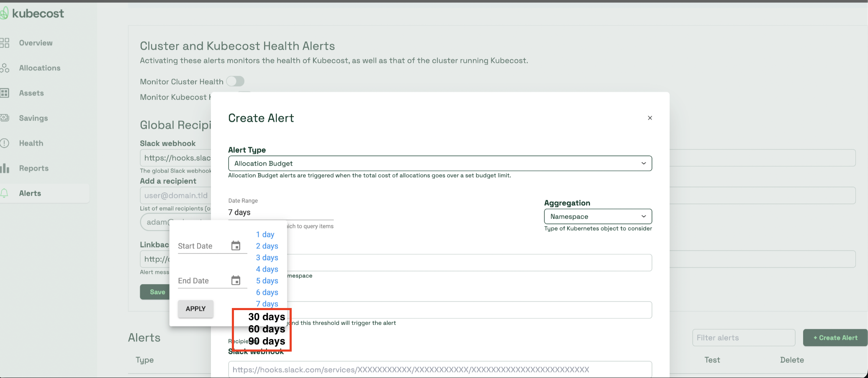Click the Savings money icon

tap(5, 118)
